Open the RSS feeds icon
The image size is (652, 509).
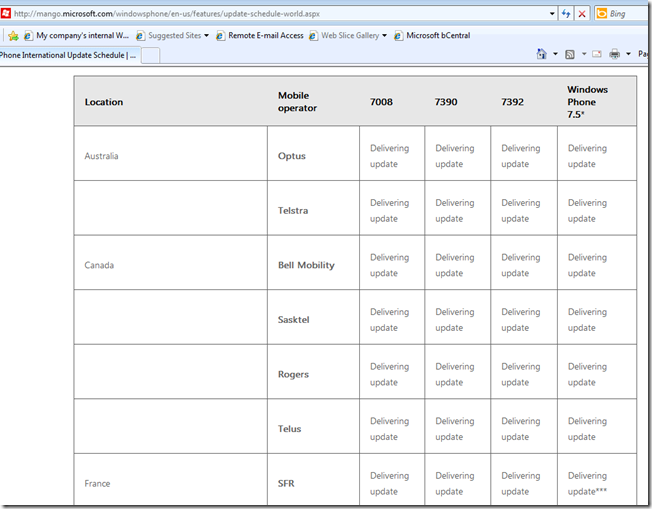(x=570, y=54)
